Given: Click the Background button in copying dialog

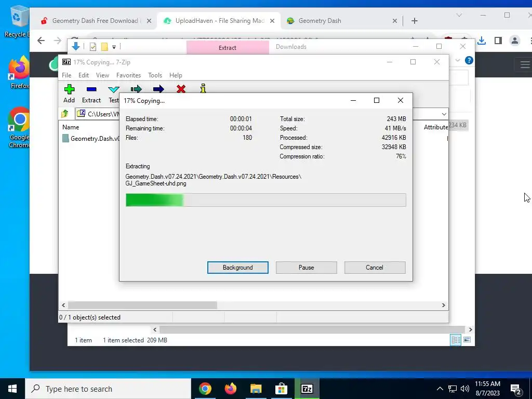Looking at the screenshot, I should 238,268.
